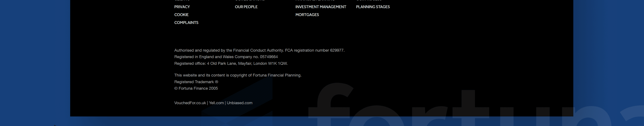Open the Yell.com link
Viewport: 644px width, 126px height.
click(x=216, y=103)
